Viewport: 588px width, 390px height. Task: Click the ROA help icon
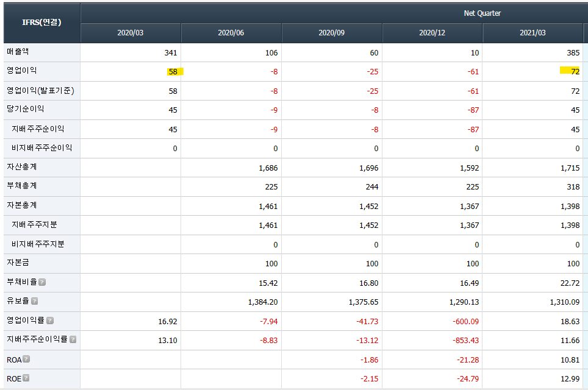click(26, 360)
